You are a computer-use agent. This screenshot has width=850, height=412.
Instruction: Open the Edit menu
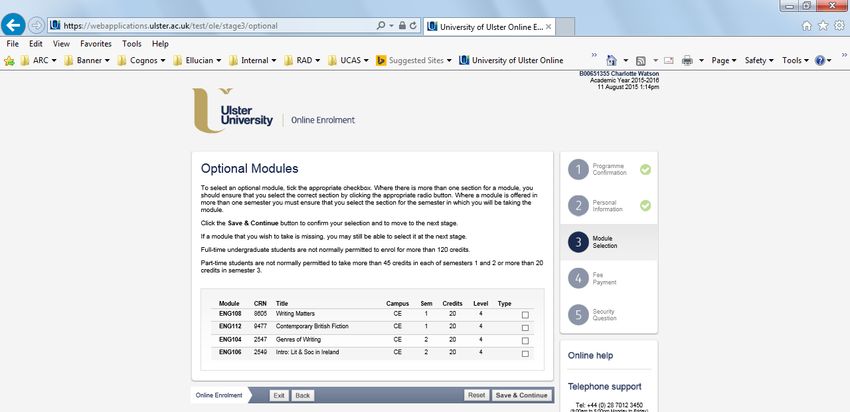click(36, 44)
